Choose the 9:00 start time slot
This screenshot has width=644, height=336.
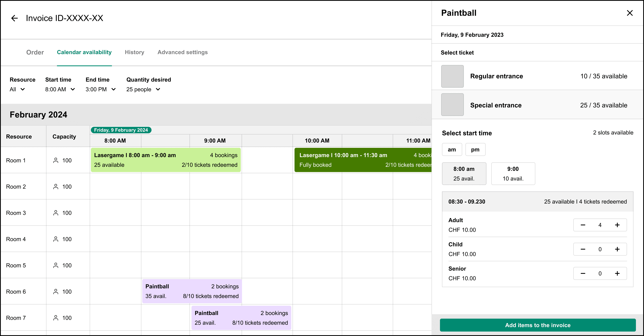point(513,174)
